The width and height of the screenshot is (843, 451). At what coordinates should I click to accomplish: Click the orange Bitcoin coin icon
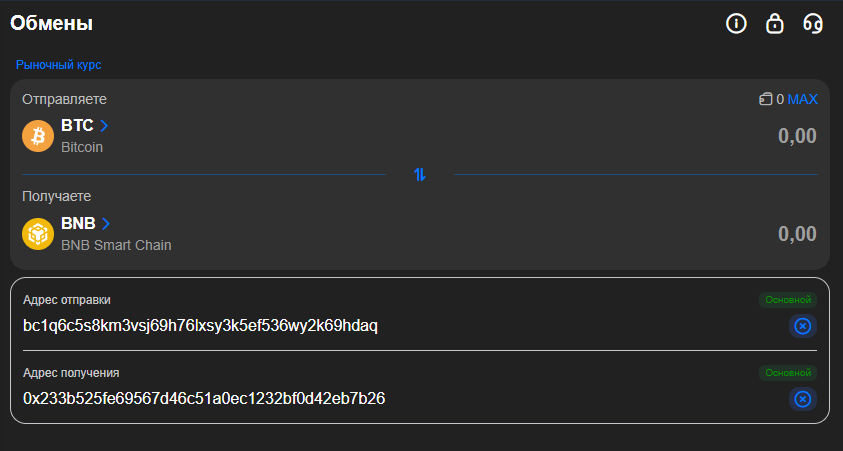[x=38, y=135]
